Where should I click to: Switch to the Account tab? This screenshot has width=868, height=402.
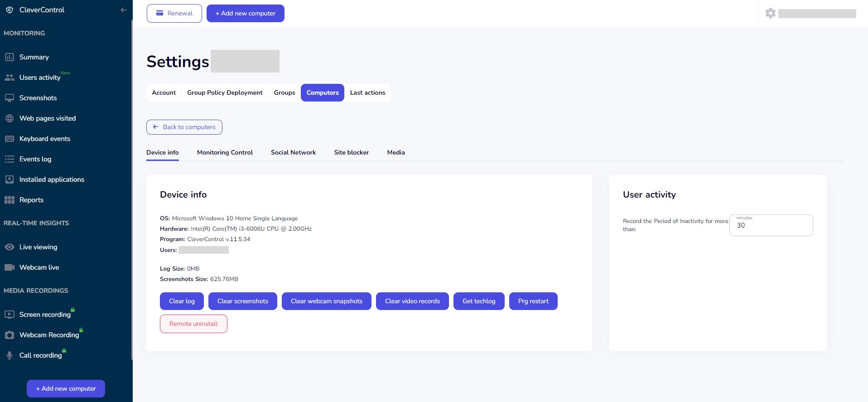coord(164,92)
